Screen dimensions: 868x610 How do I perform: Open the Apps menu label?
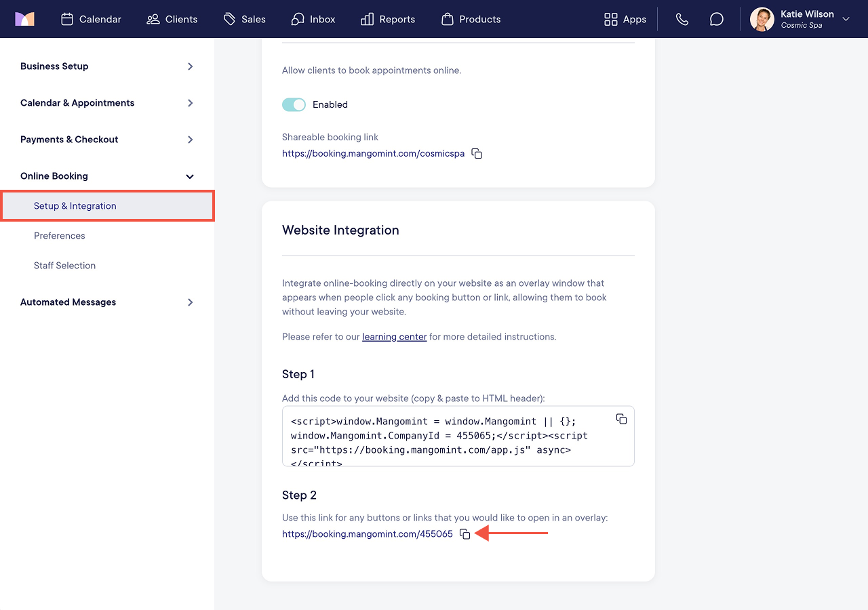[x=635, y=19]
